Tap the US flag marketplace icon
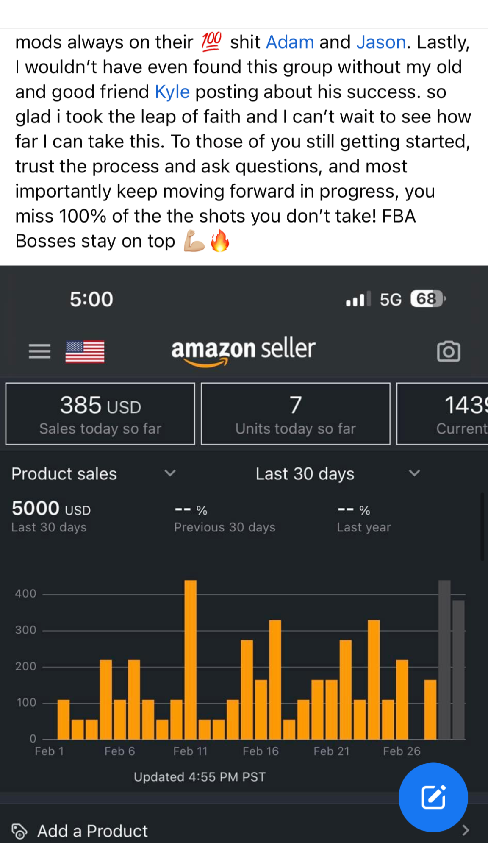This screenshot has width=488, height=868. [85, 352]
